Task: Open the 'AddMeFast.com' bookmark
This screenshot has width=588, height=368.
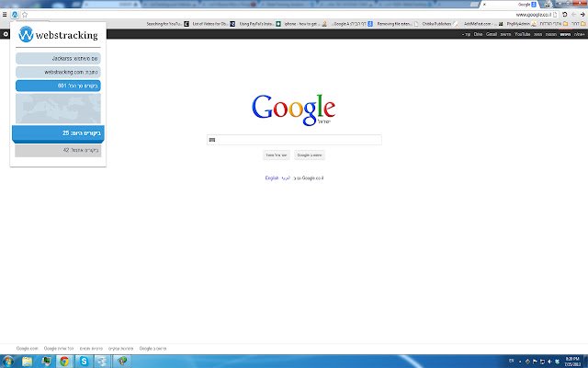Action: point(483,24)
